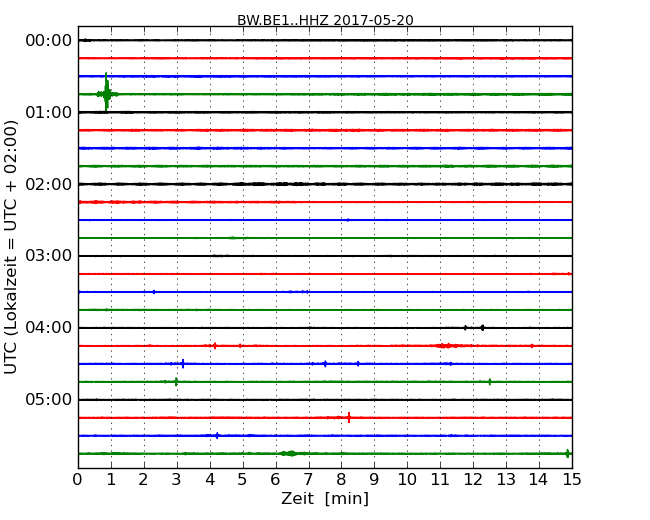Click x-axis tick label 1
This screenshot has width=650, height=520.
click(111, 480)
